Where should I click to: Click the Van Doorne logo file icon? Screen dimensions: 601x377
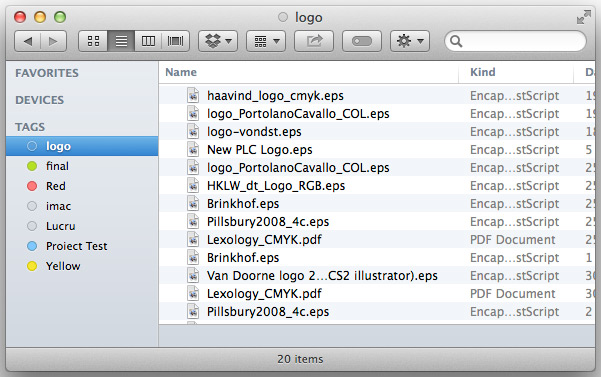coord(193,275)
